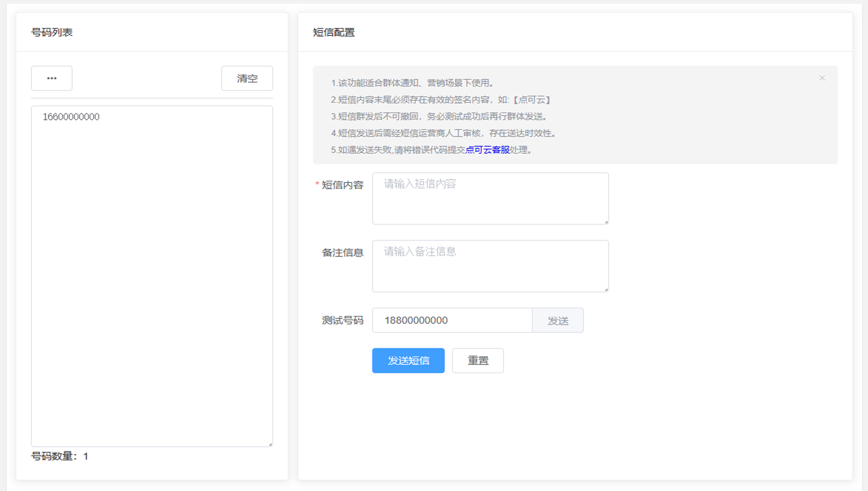This screenshot has height=491, width=868.
Task: Open the 点可云客服 link
Action: click(x=487, y=150)
